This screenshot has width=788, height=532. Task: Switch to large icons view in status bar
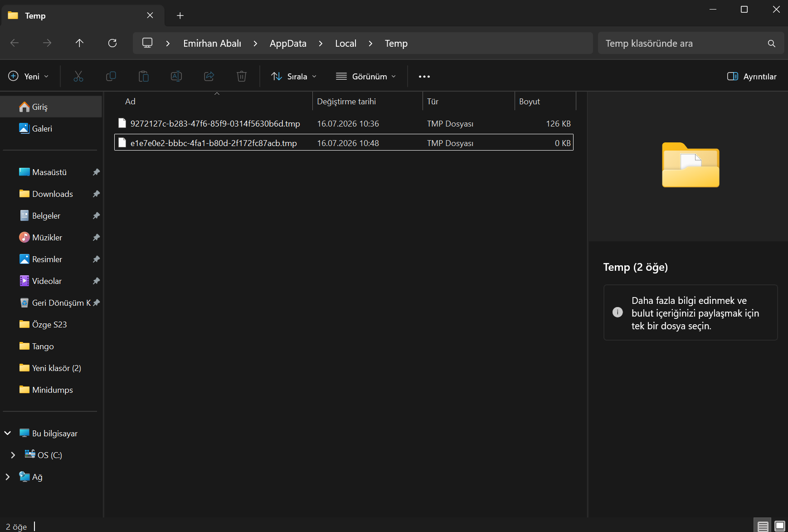(780, 526)
